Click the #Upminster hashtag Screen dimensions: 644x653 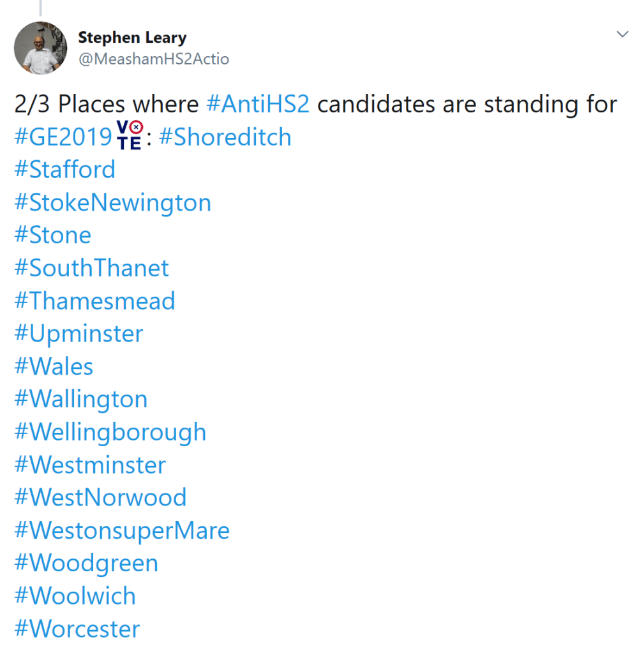point(79,334)
